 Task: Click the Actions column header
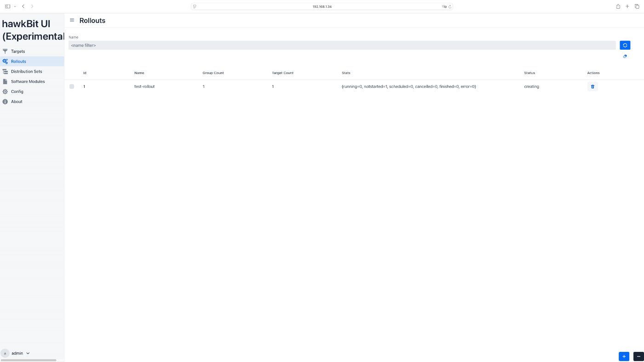coord(593,73)
